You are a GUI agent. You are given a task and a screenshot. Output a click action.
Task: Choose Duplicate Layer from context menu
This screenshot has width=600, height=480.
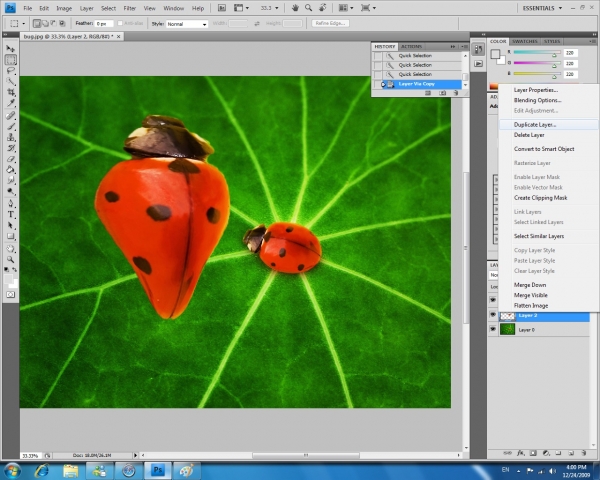click(x=548, y=125)
